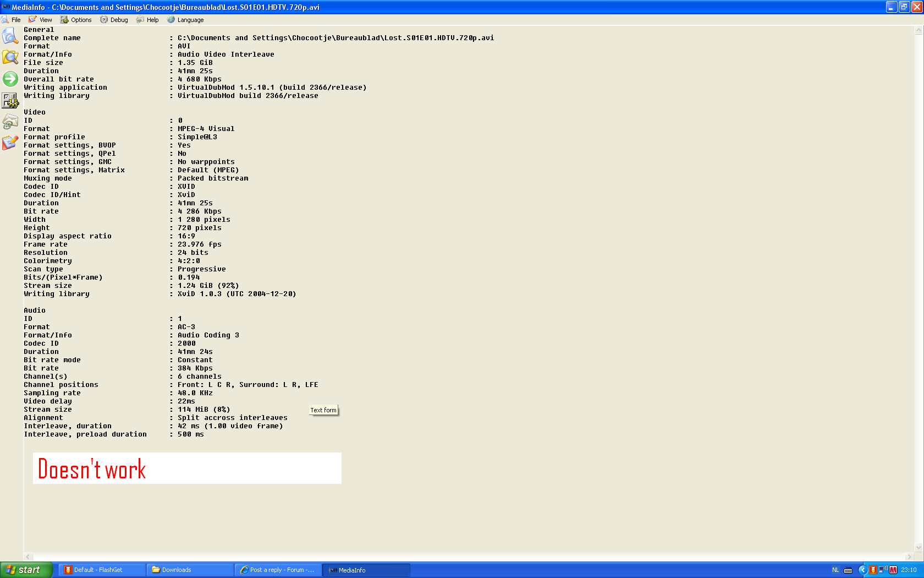Click the keyboard icon in taskbar

[x=848, y=570]
